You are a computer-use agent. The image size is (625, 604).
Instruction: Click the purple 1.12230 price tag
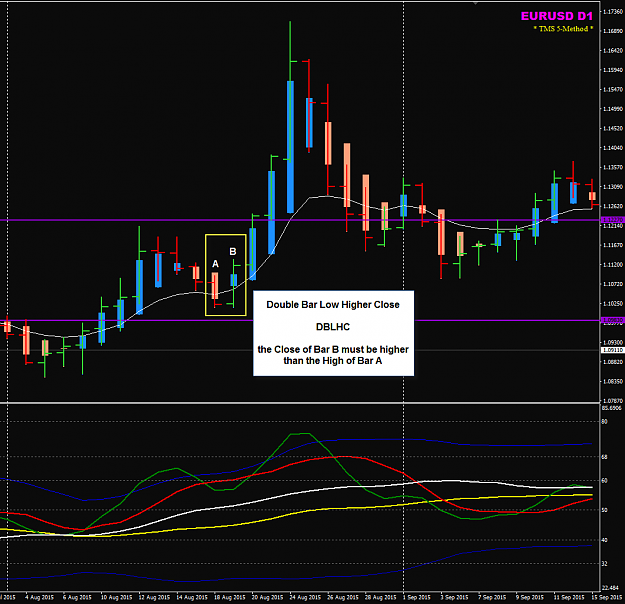click(x=612, y=220)
